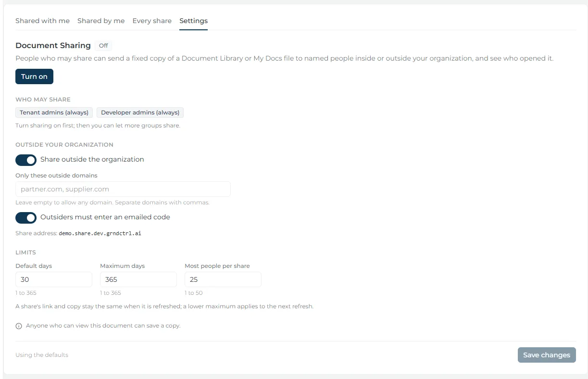
Task: Click the Tenant admins (always) chip
Action: pos(54,113)
